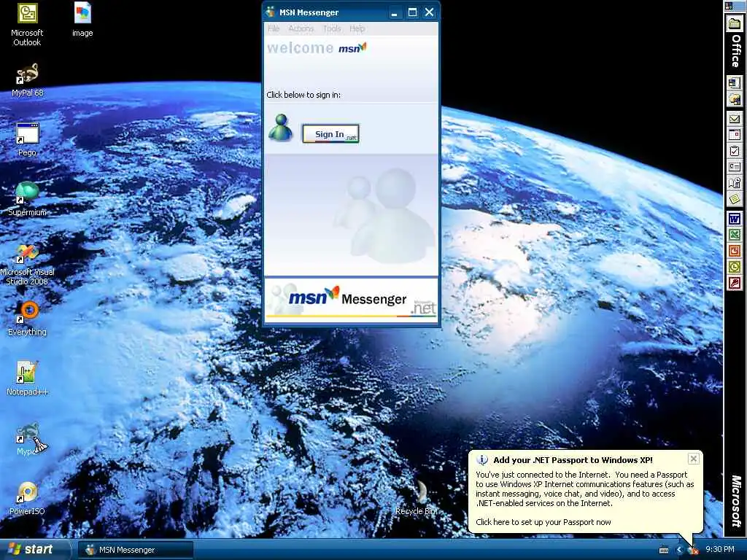Select the Pego desktop shortcut

click(x=27, y=139)
